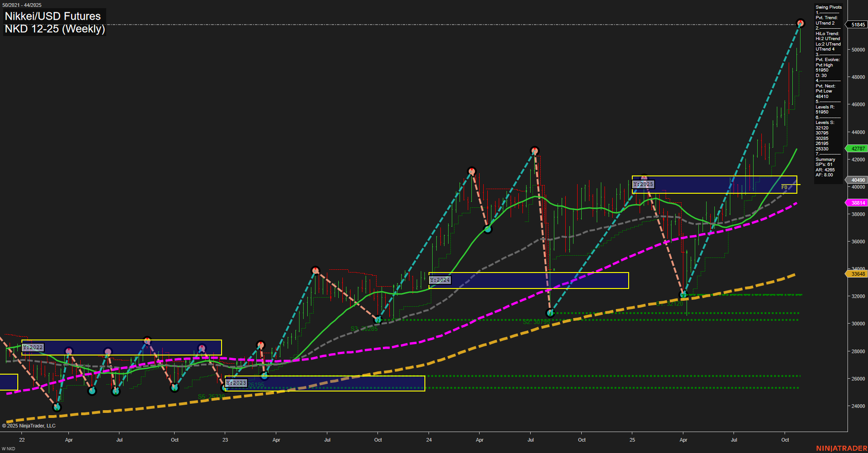Image resolution: width=868 pixels, height=453 pixels.
Task: Select the Y:2025 range label
Action: (643, 184)
